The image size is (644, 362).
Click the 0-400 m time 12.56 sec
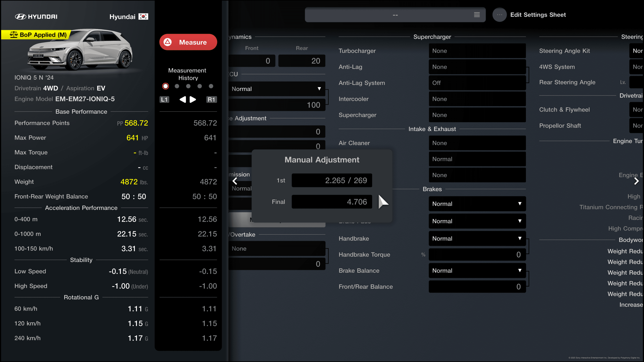(x=132, y=219)
